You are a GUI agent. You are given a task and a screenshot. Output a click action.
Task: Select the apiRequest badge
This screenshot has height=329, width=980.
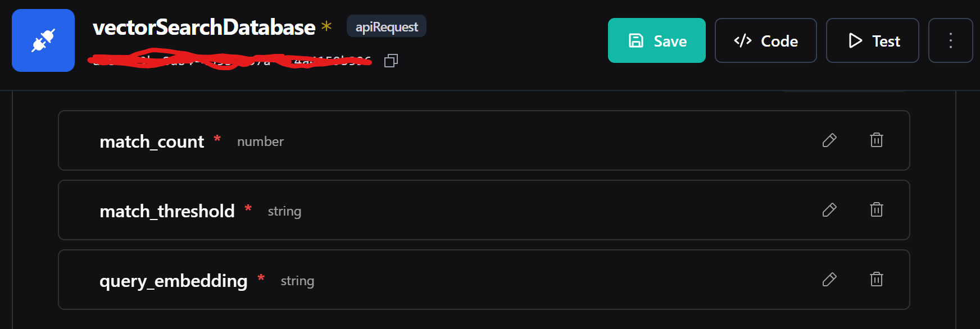(x=386, y=26)
